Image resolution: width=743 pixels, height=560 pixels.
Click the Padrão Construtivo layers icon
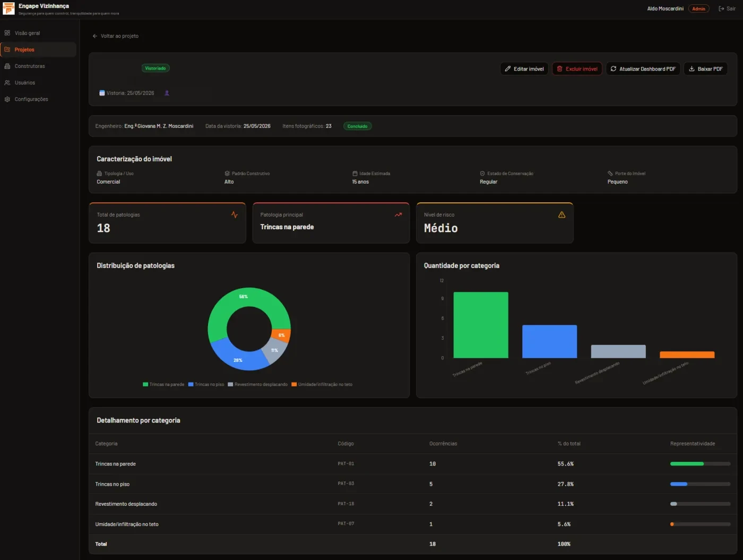[x=227, y=174]
